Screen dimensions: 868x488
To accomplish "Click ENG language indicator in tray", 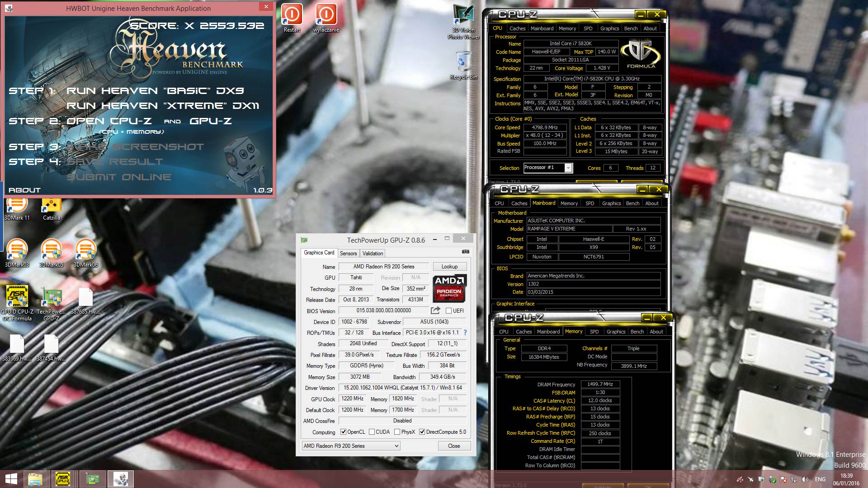I will pyautogui.click(x=820, y=479).
